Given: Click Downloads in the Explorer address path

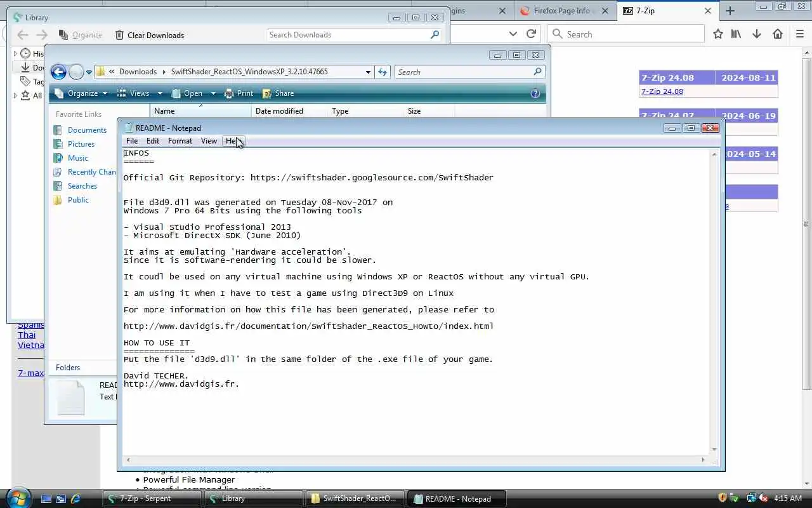Looking at the screenshot, I should [x=138, y=72].
